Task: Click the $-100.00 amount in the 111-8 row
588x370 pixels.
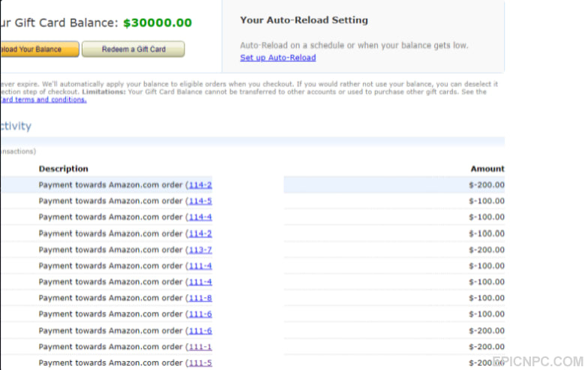Action: tap(487, 298)
